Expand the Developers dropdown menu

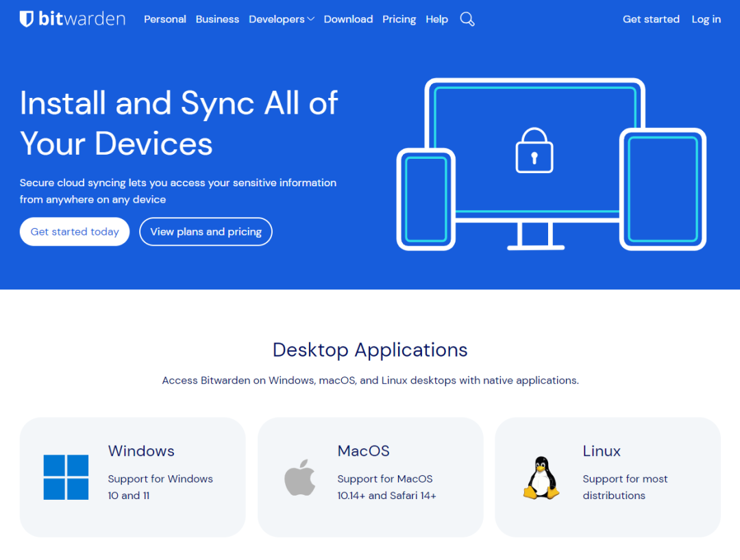[282, 19]
